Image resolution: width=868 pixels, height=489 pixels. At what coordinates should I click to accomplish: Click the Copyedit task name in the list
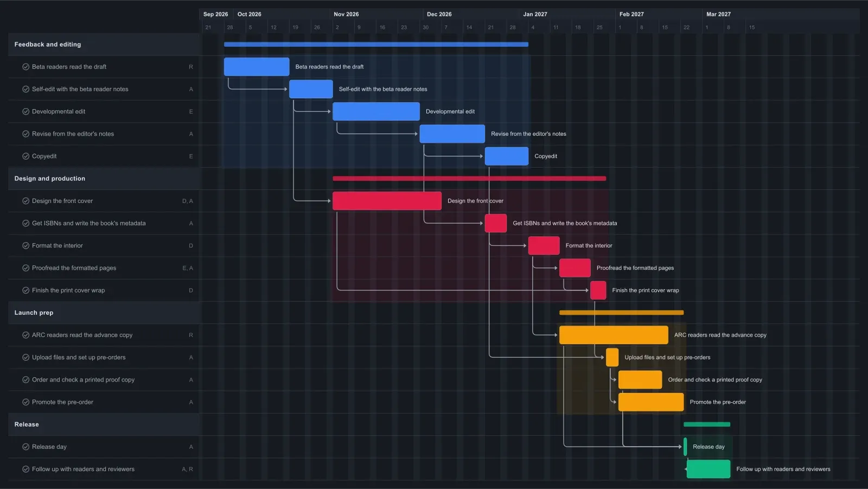pos(44,156)
